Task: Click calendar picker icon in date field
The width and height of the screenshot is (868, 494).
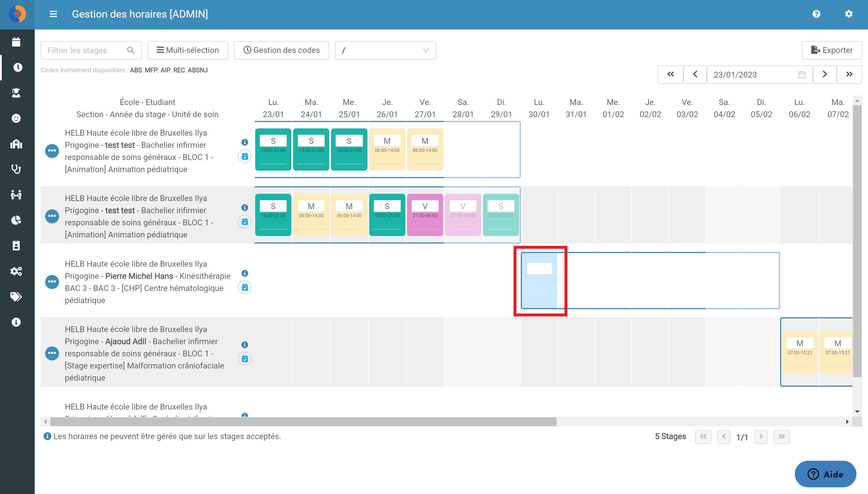Action: click(802, 75)
